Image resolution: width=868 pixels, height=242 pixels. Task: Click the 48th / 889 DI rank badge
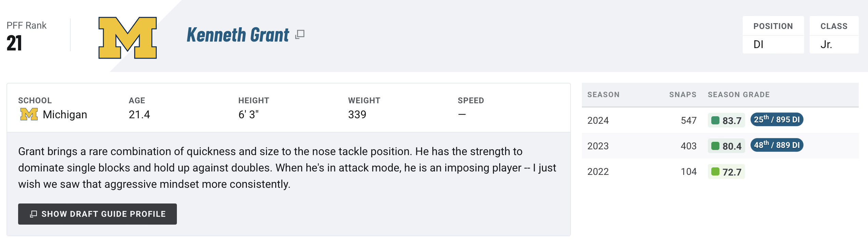click(x=777, y=145)
